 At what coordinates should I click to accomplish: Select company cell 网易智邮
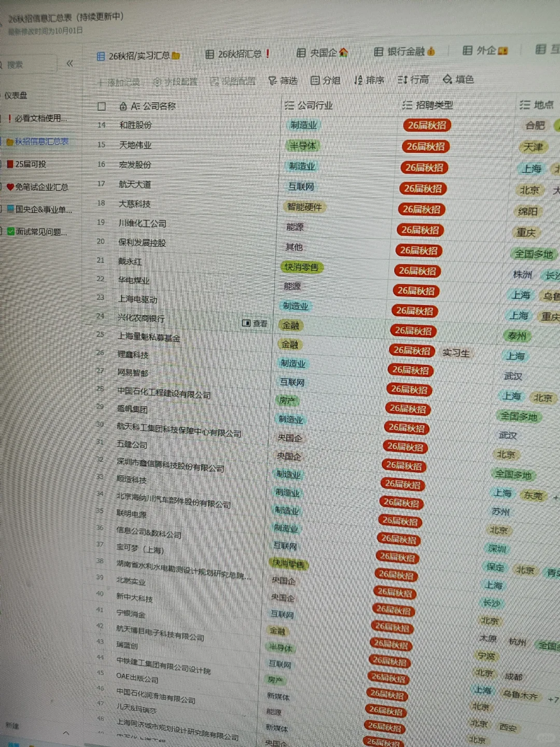[133, 372]
